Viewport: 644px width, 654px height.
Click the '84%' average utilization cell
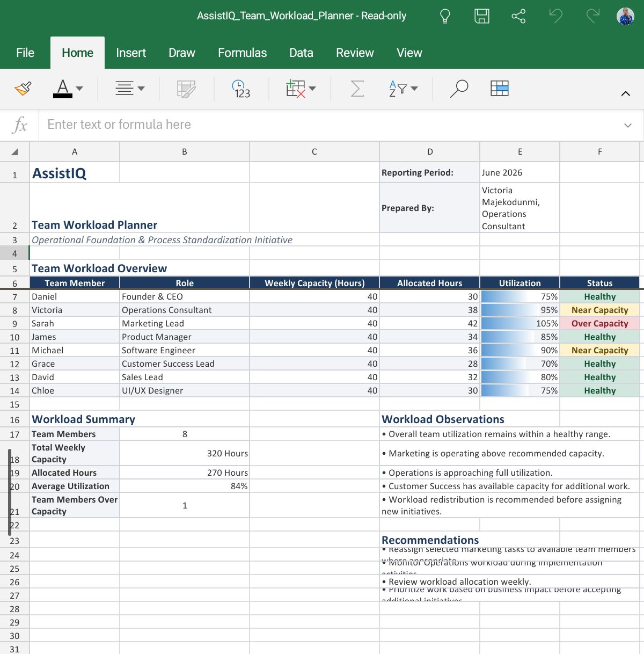pyautogui.click(x=185, y=486)
